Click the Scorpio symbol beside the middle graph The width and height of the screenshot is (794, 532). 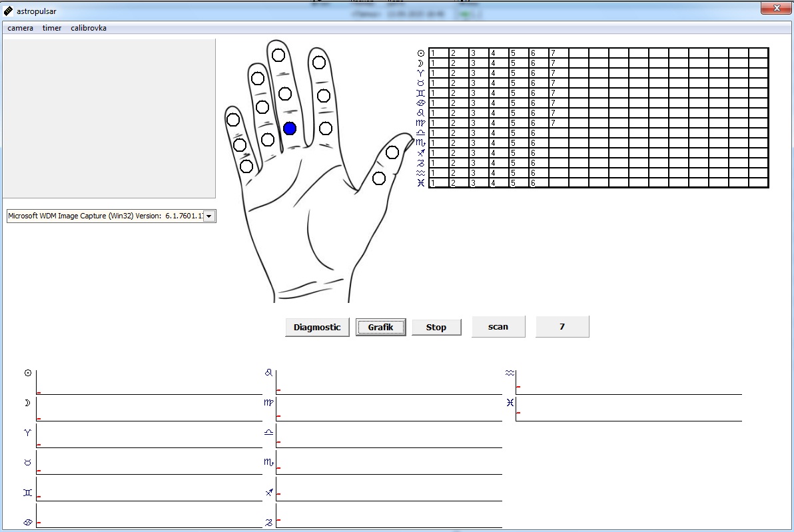point(268,461)
